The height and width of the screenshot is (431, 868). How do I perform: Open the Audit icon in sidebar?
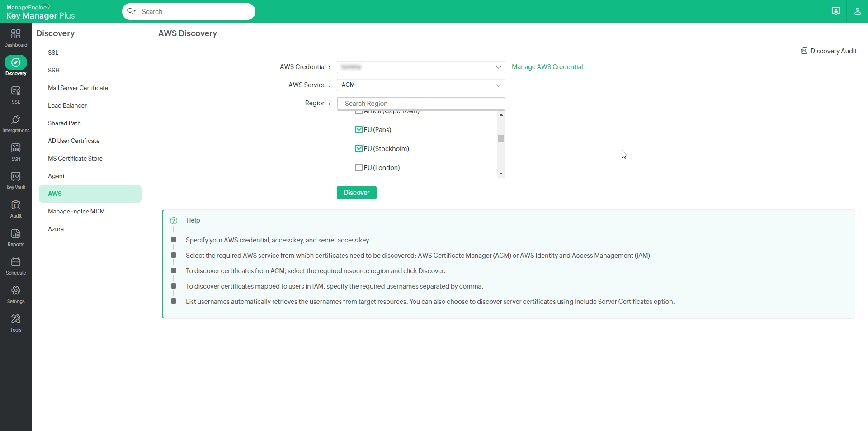16,205
